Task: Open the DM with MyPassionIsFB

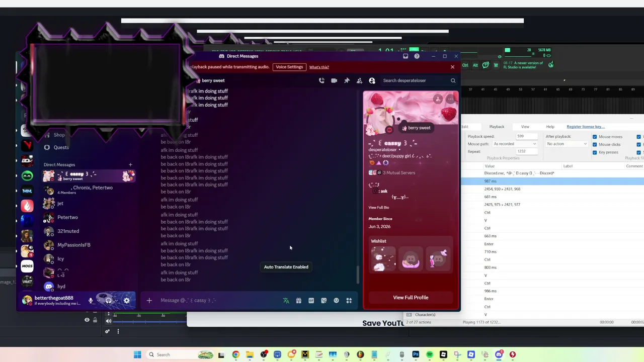Action: [89, 245]
